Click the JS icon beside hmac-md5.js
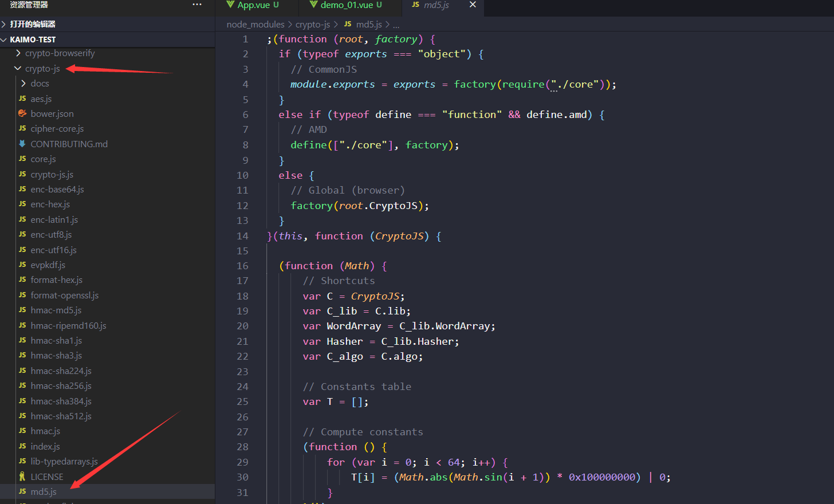This screenshot has height=504, width=834. tap(22, 310)
